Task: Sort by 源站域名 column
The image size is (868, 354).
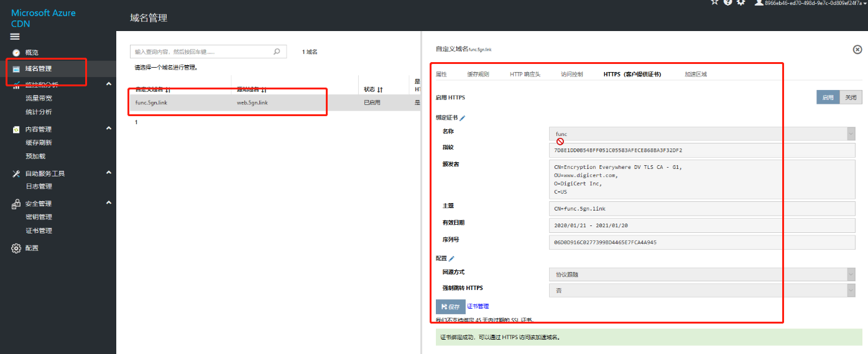Action: (x=252, y=89)
